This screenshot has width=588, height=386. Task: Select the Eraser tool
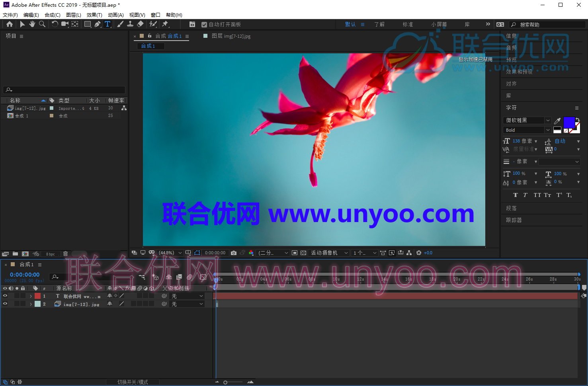pos(140,24)
